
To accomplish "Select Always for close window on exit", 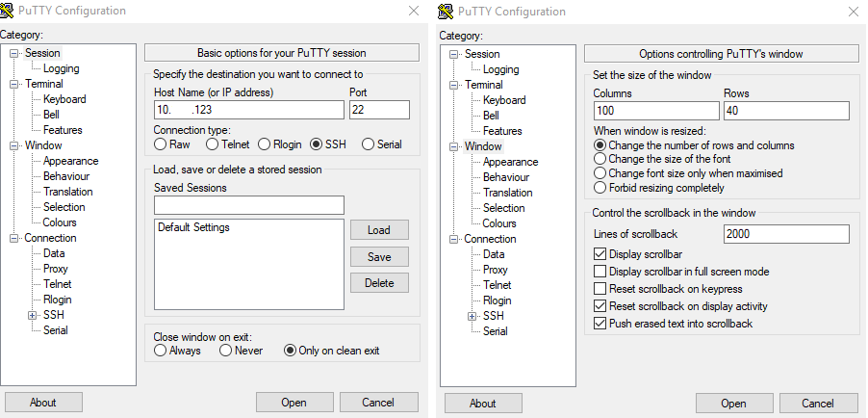I will click(x=161, y=351).
